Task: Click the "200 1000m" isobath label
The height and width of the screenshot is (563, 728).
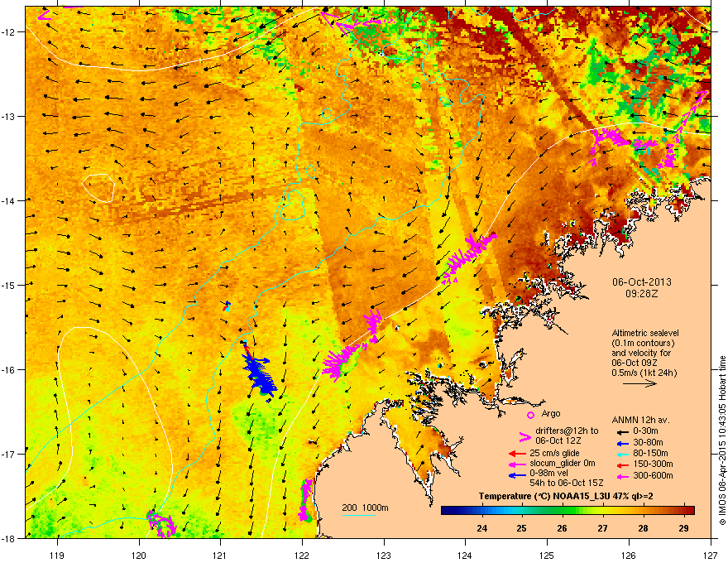Action: (x=365, y=508)
